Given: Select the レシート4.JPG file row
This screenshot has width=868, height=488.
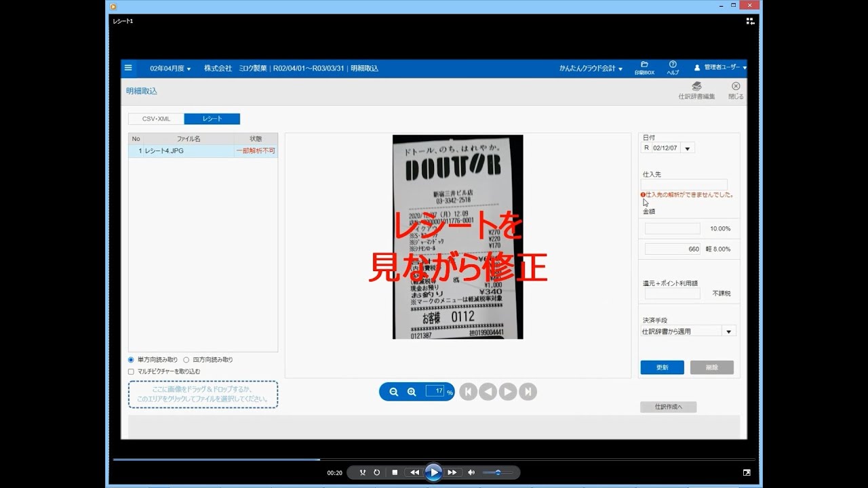Looking at the screenshot, I should point(203,150).
